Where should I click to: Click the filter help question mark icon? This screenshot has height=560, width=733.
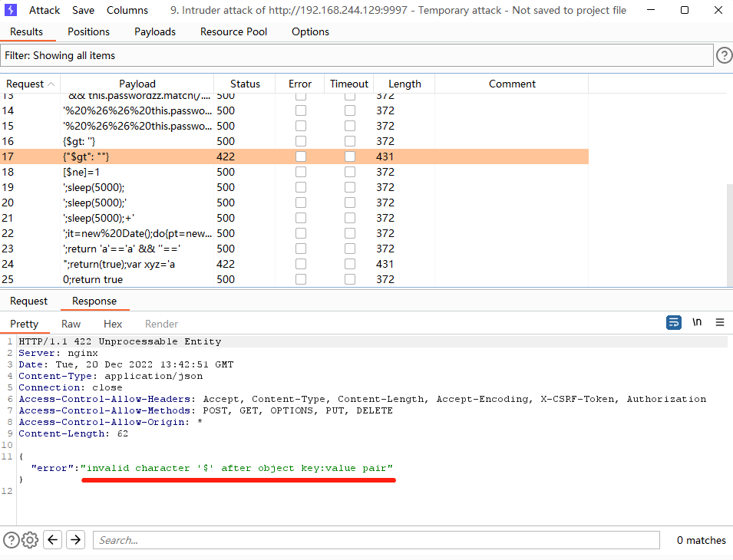click(x=724, y=55)
